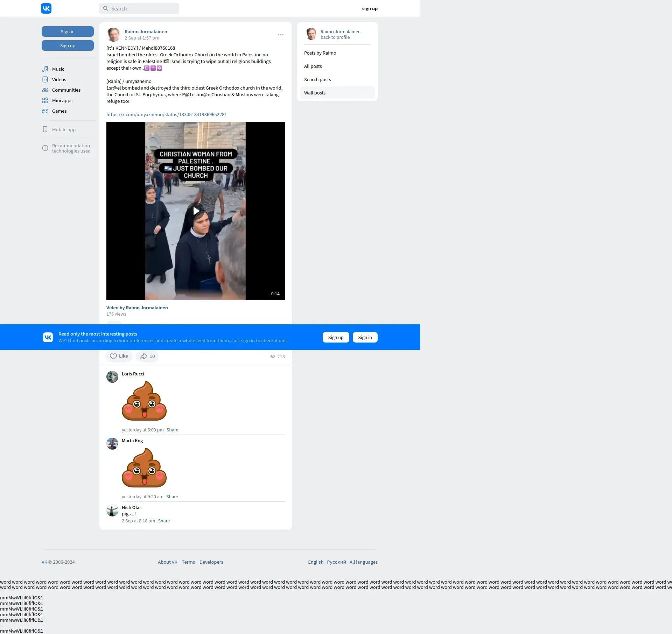The width and height of the screenshot is (672, 634).
Task: Click Sign up in the blue banner
Action: [x=336, y=337]
